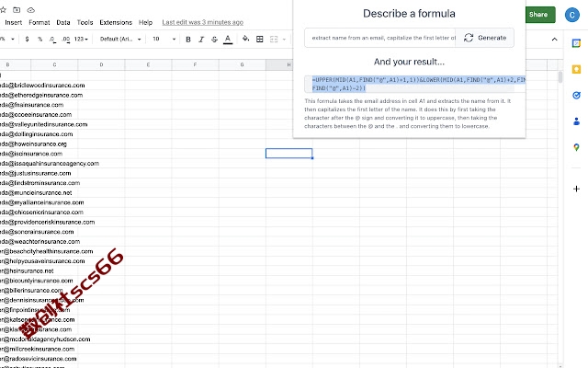Click the green Share button

tap(538, 15)
